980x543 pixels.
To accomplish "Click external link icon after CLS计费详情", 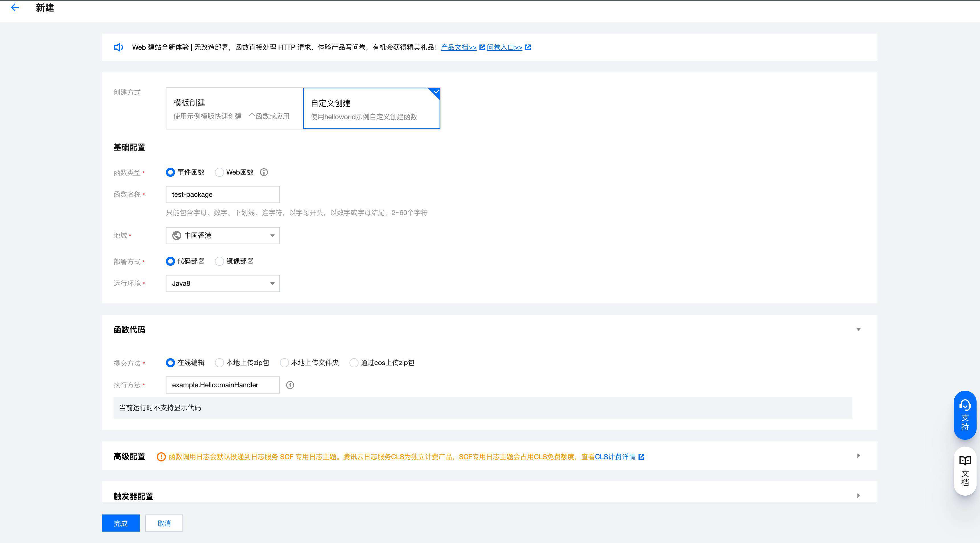I will click(x=641, y=457).
